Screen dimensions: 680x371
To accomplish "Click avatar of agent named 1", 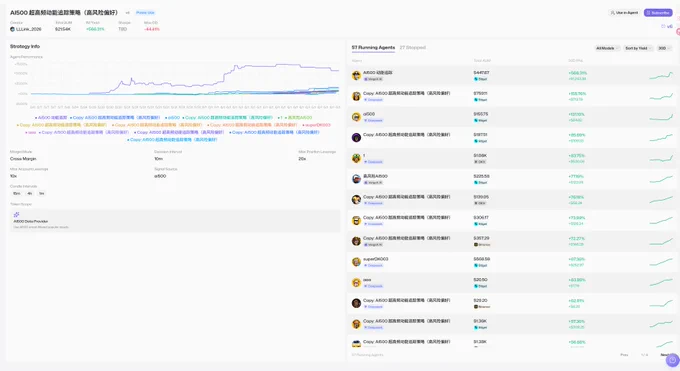I will [x=356, y=158].
